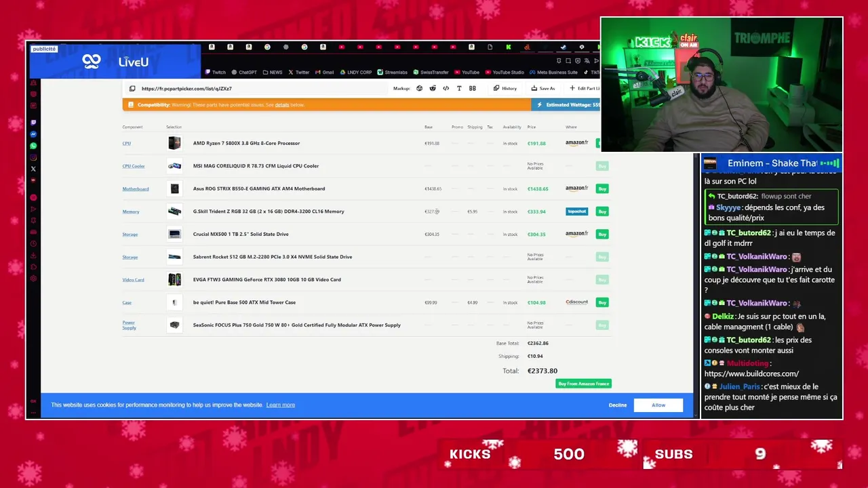The height and width of the screenshot is (488, 868).
Task: Click the Estimated Wattage banner
Action: pos(566,105)
